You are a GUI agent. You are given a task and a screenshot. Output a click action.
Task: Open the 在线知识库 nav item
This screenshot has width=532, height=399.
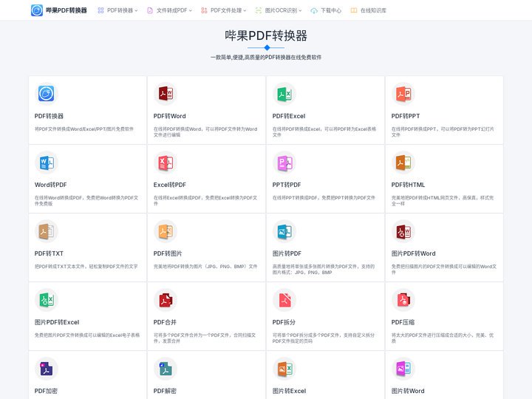pyautogui.click(x=369, y=10)
